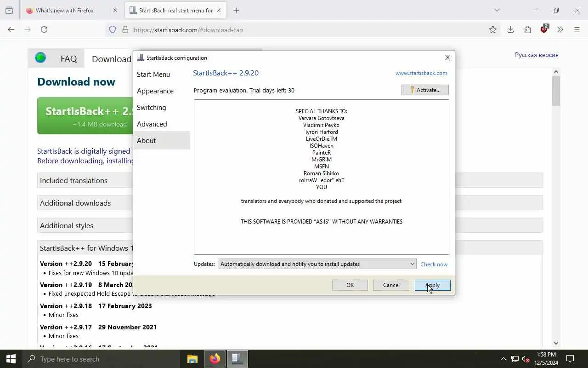This screenshot has height=368, width=588.
Task: Open a new browser tab
Action: [x=236, y=10]
